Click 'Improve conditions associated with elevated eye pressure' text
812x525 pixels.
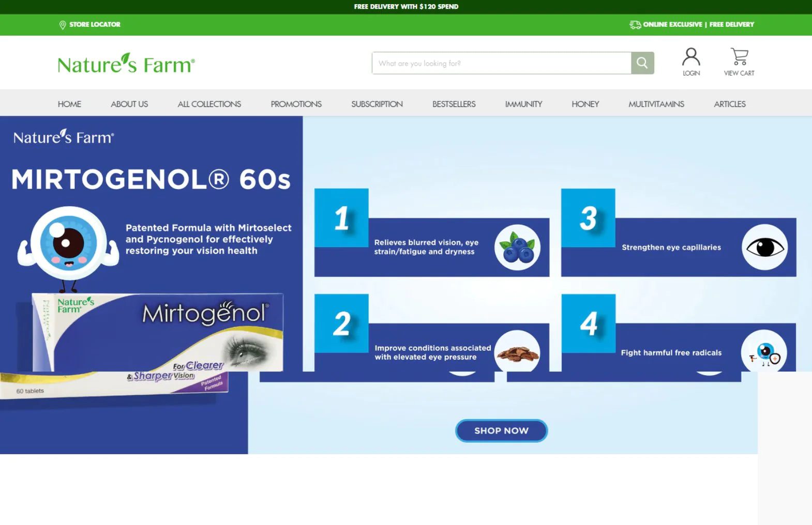pos(433,352)
